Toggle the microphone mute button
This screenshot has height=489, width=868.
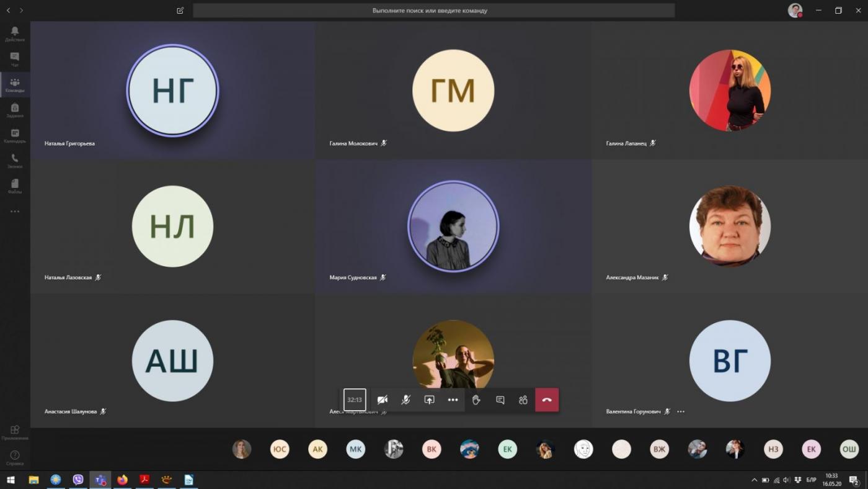[x=405, y=400]
